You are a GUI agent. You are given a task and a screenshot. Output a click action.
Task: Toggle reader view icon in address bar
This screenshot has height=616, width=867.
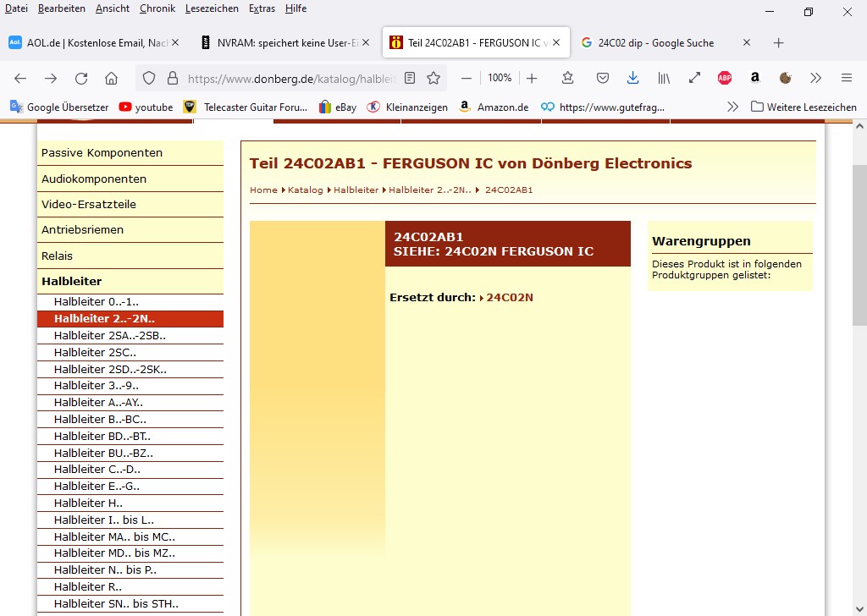(410, 78)
